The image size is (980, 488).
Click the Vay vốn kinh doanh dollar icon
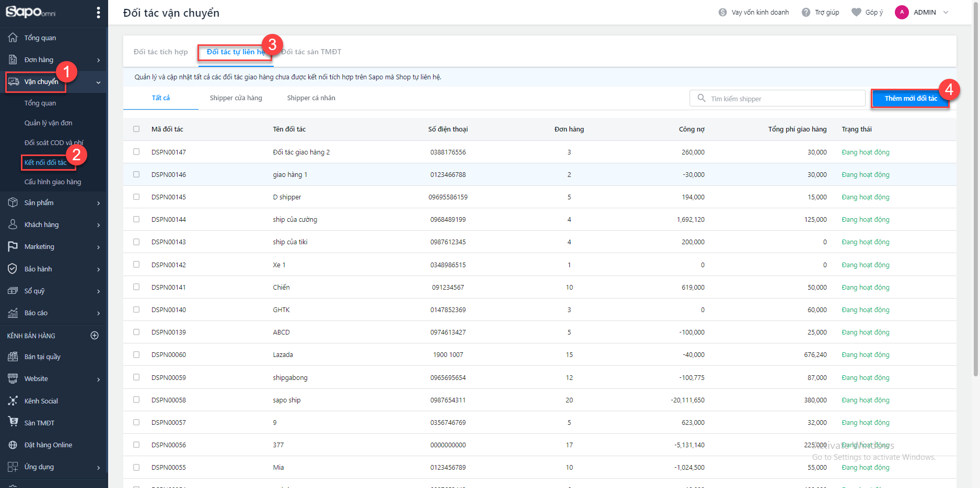point(722,12)
